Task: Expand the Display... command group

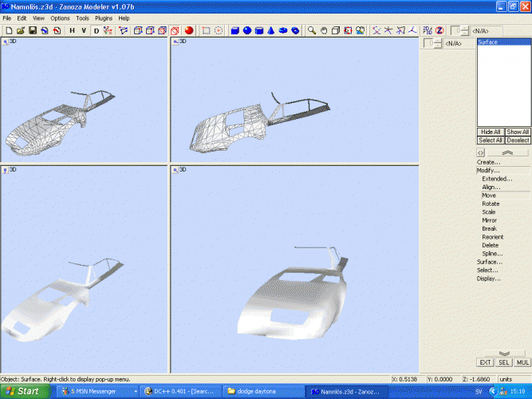Action: click(x=489, y=279)
